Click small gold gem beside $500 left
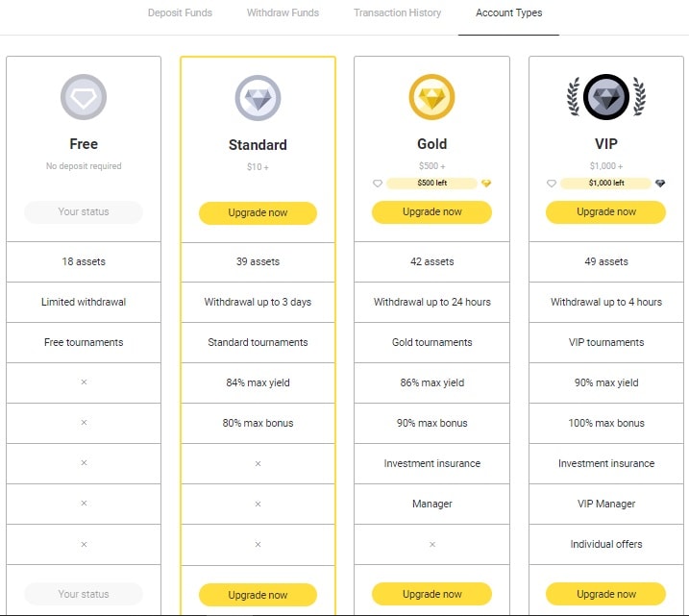This screenshot has height=616, width=689. [x=486, y=184]
